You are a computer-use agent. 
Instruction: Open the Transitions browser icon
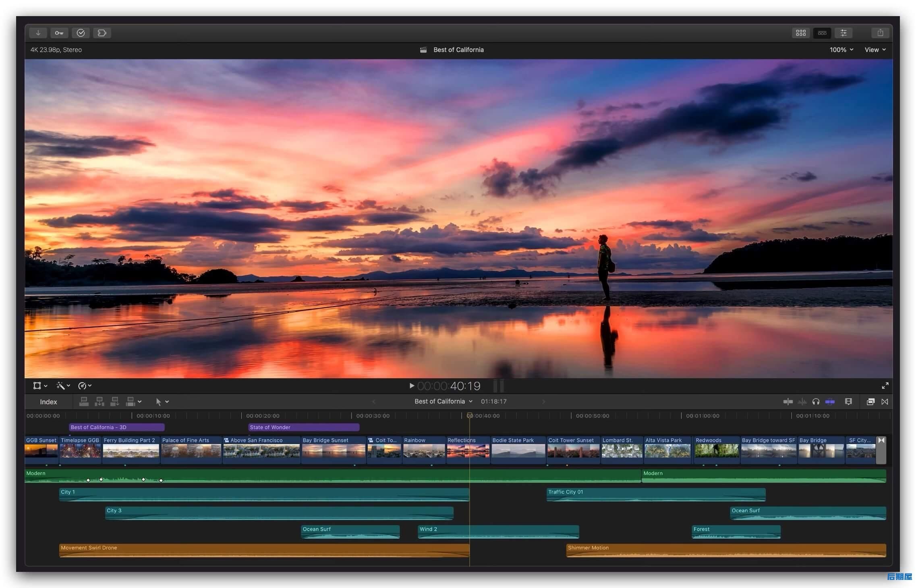coord(885,402)
